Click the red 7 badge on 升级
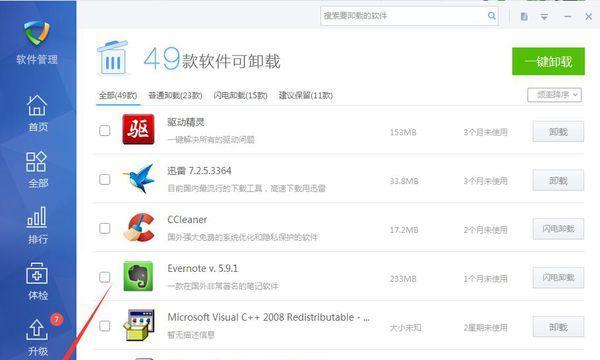Viewport: 600px width, 360px height. [57, 319]
